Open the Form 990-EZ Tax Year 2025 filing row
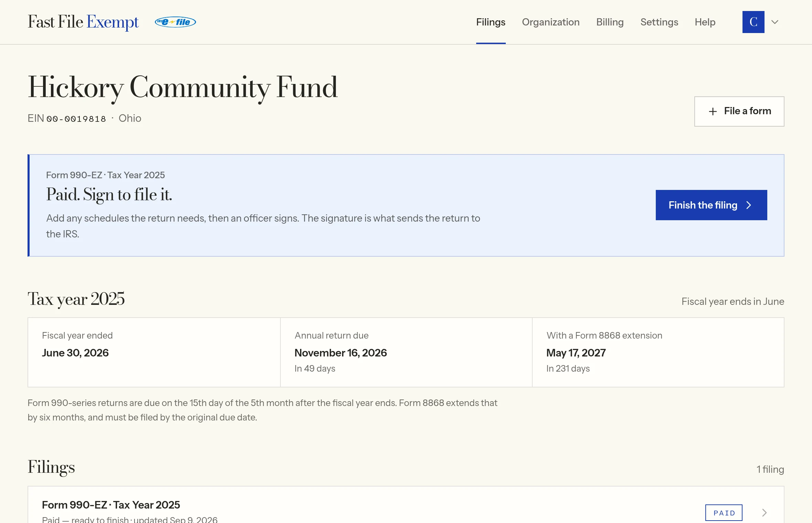This screenshot has height=523, width=812. pos(406,504)
